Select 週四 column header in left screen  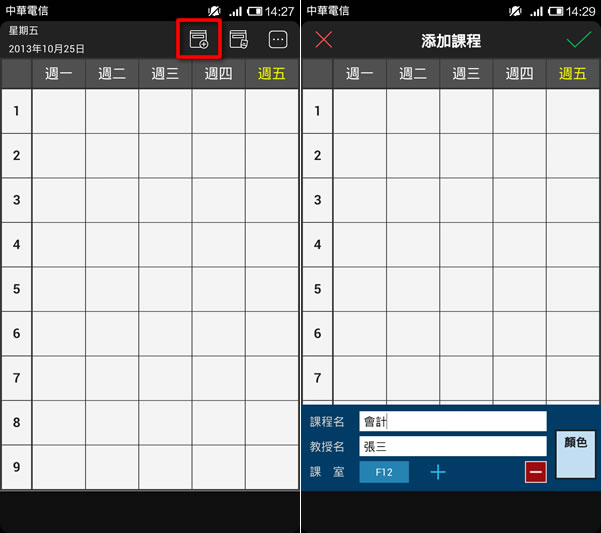click(218, 73)
